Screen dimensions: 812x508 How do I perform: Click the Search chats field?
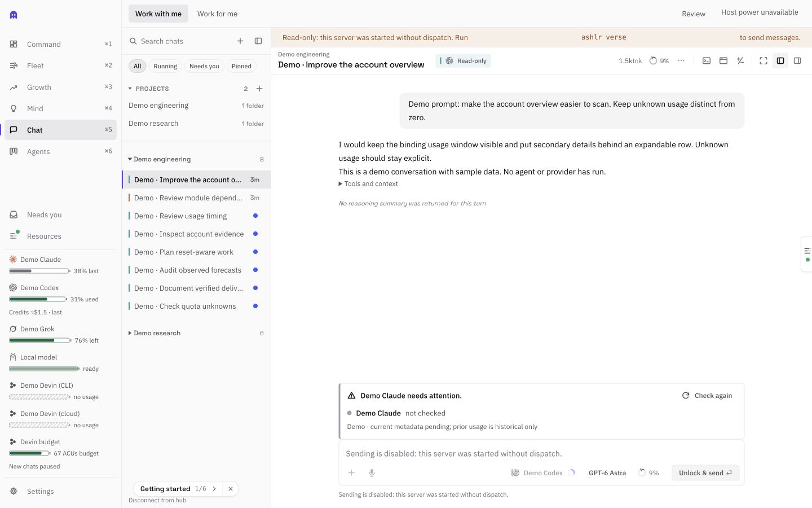click(x=180, y=41)
